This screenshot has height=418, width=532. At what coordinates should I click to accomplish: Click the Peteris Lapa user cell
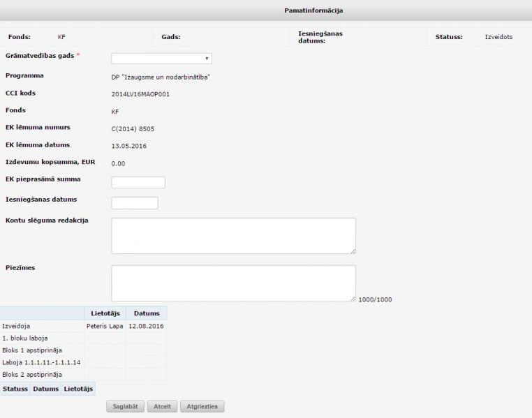pos(105,325)
